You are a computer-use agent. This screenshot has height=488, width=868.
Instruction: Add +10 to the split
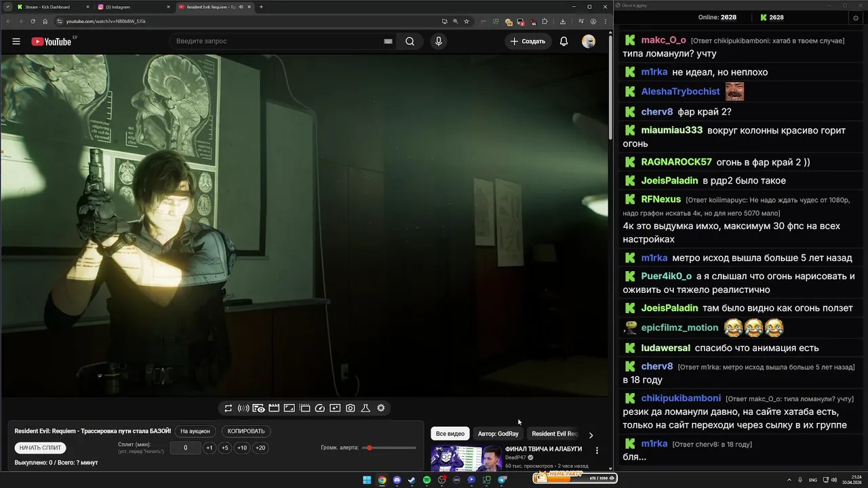pos(242,448)
